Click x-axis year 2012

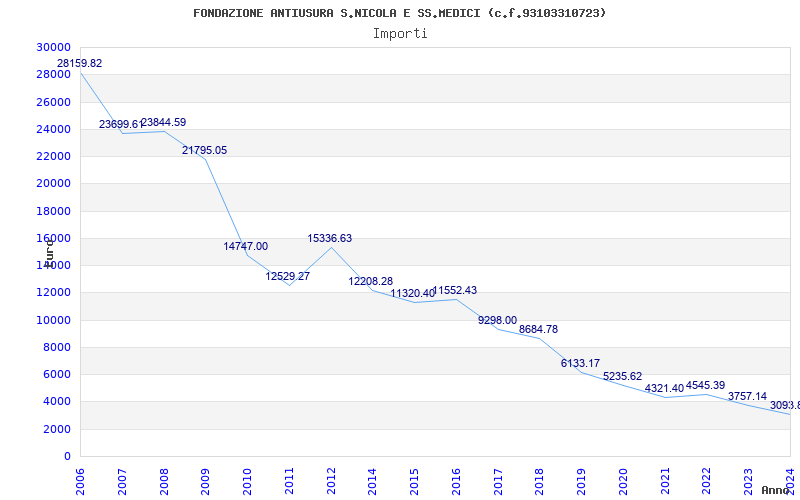(x=331, y=482)
